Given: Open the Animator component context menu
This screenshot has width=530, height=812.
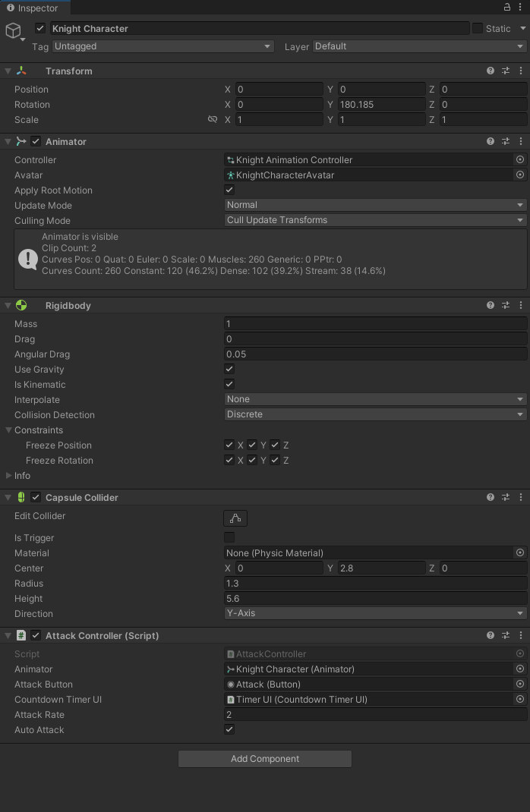Looking at the screenshot, I should [520, 141].
